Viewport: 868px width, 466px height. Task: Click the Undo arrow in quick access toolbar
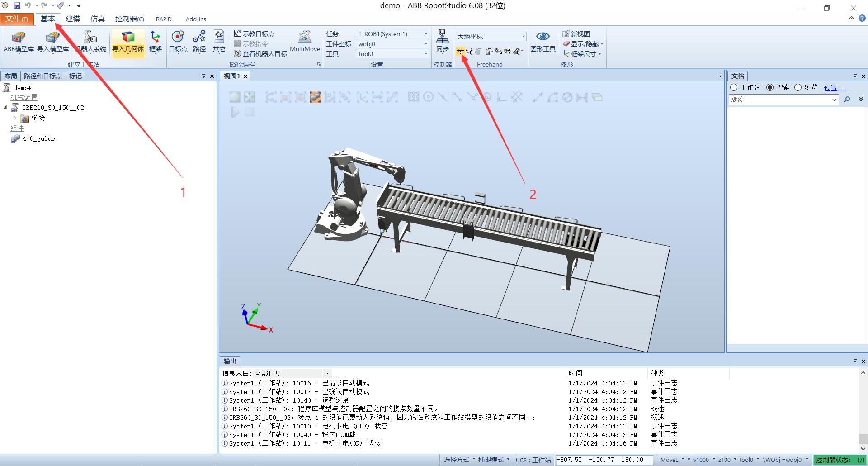point(28,5)
